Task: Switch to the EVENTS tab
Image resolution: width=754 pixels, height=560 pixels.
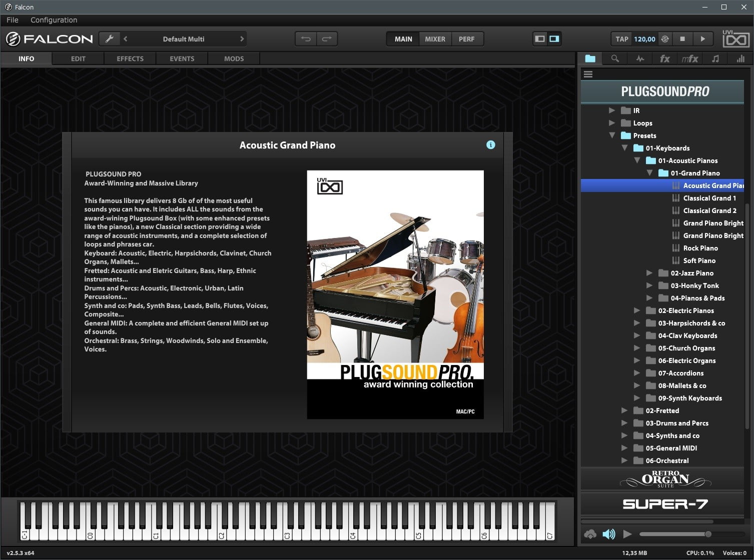Action: coord(182,58)
